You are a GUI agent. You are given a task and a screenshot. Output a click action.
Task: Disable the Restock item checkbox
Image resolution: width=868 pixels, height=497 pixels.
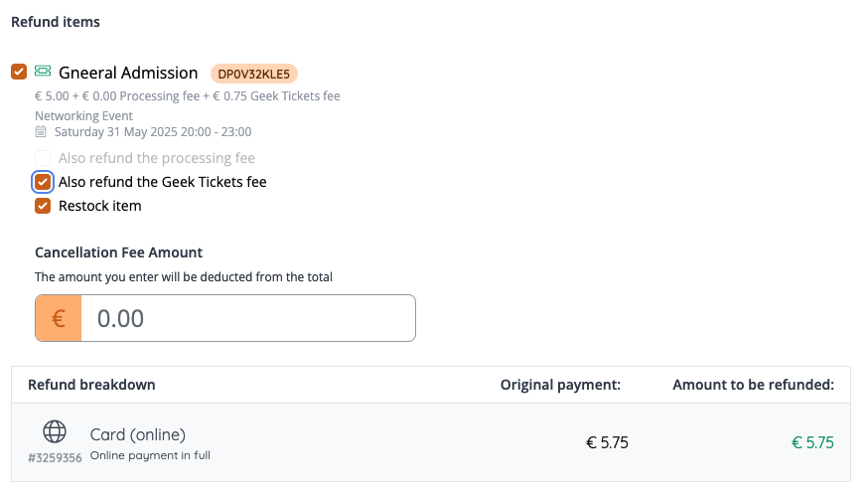coord(43,206)
